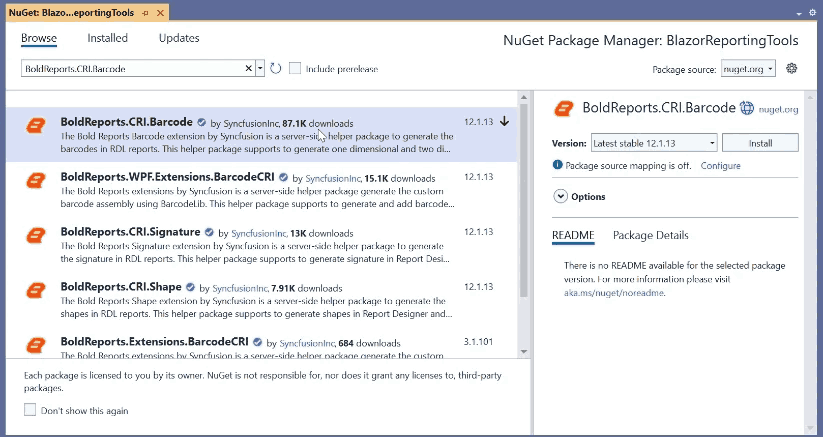Click the package logo in details pane header

coord(564,109)
